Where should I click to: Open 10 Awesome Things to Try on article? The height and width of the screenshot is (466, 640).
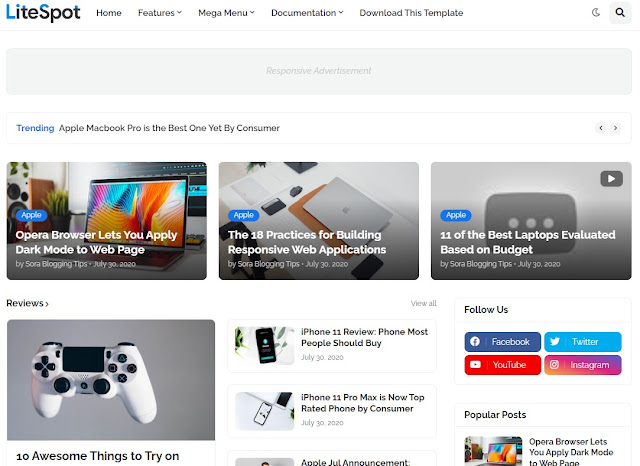point(98,456)
